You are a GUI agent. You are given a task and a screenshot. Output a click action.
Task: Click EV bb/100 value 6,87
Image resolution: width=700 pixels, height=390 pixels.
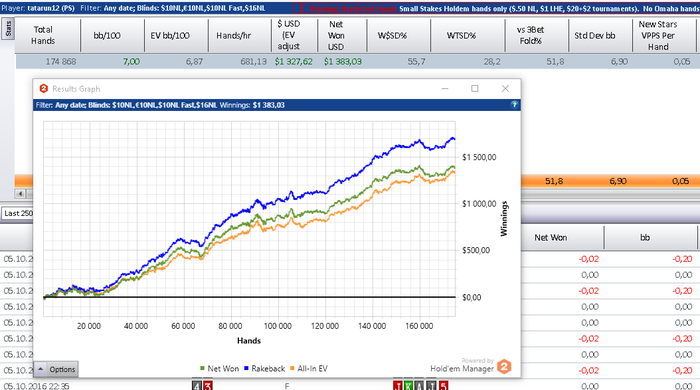[x=194, y=62]
